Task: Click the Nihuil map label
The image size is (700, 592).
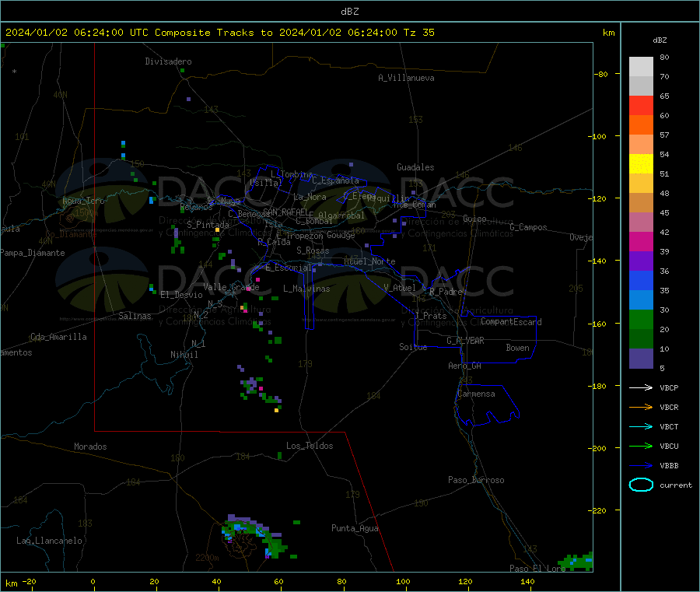Action: pos(184,355)
